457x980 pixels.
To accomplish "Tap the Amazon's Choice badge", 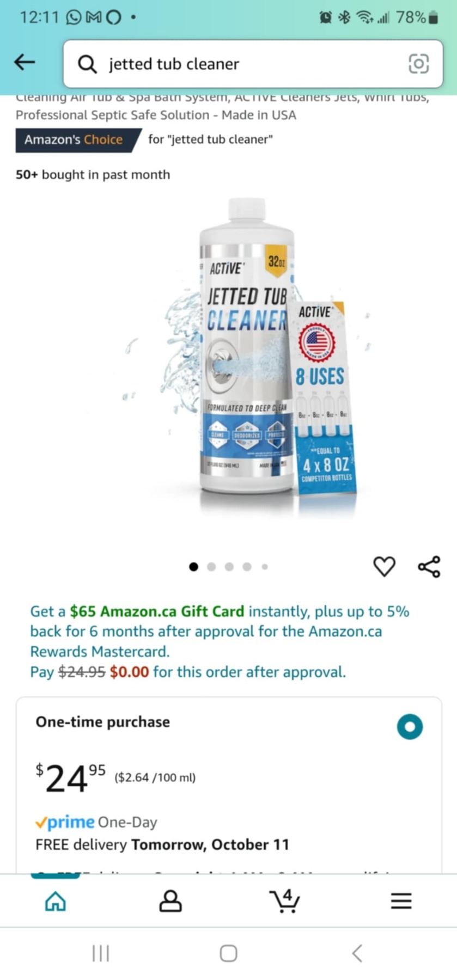I will [x=78, y=140].
